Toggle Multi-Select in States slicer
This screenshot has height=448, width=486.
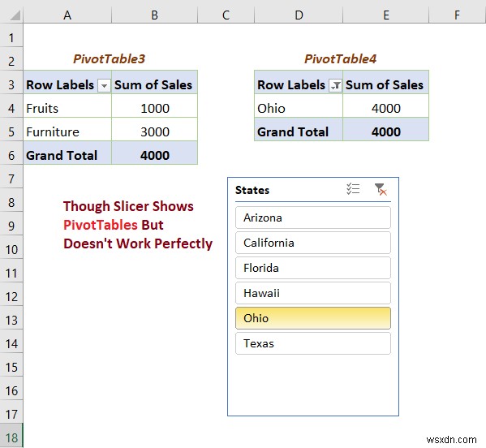pos(353,189)
